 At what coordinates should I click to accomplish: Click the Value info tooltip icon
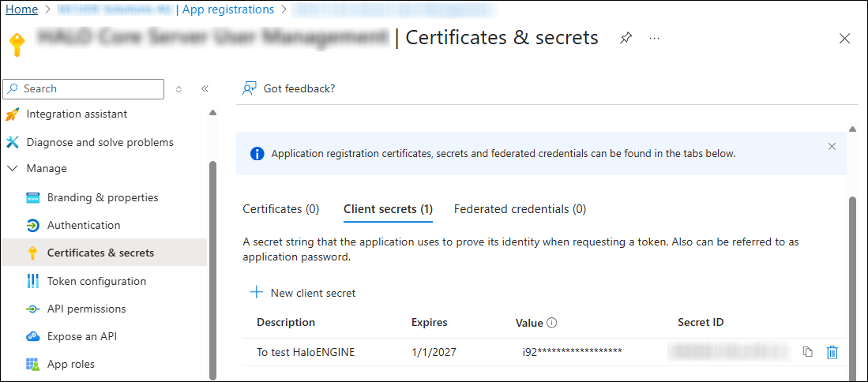(x=551, y=323)
